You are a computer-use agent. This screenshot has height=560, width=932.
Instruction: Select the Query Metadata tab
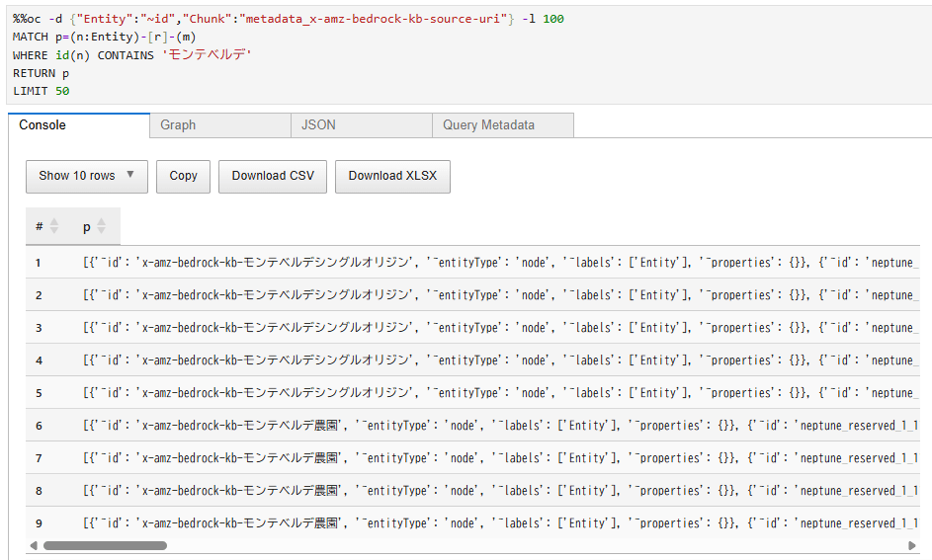pyautogui.click(x=503, y=125)
